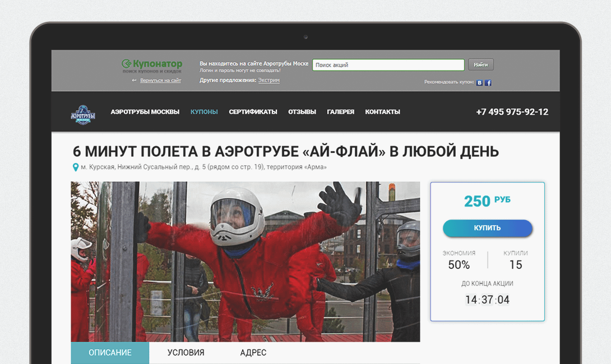Click the phone number +7 495 975-92-12
The height and width of the screenshot is (364, 611).
512,112
